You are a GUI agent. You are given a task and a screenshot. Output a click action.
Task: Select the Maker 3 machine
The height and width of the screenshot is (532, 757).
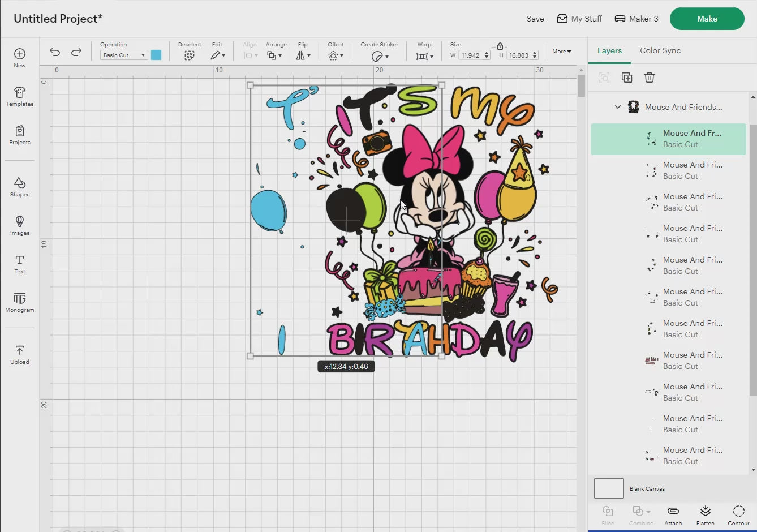click(x=636, y=19)
